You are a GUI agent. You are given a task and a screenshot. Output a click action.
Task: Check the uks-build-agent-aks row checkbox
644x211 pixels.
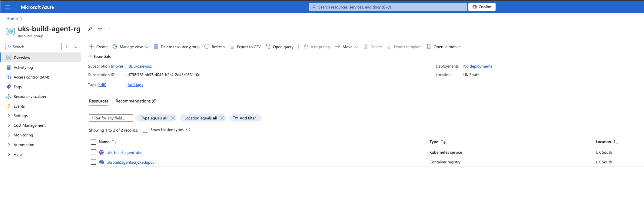click(94, 152)
